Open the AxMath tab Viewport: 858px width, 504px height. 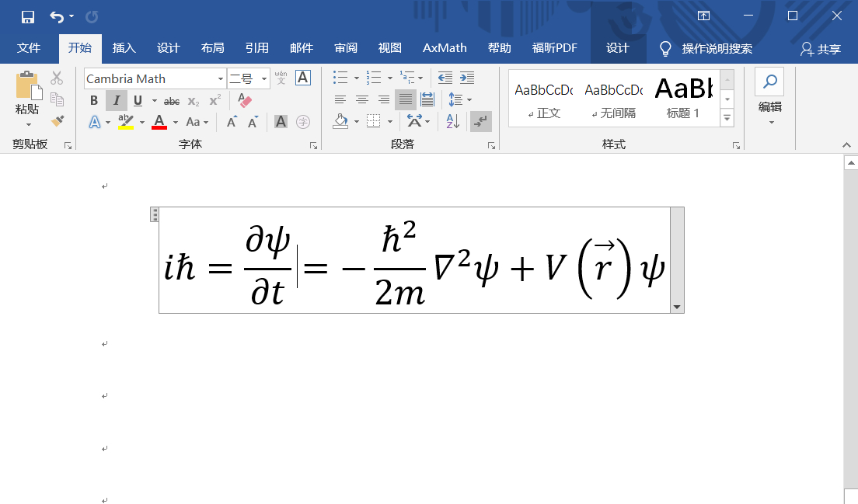445,48
